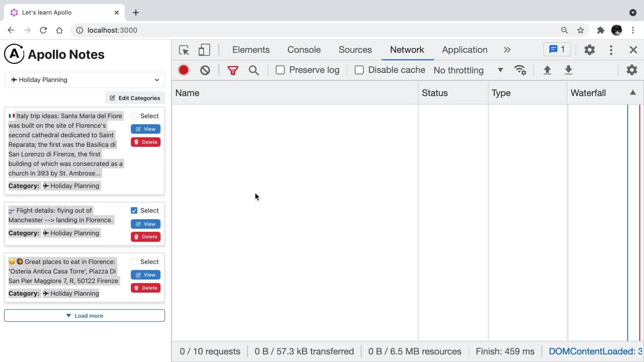Toggle the network filter funnel icon
This screenshot has width=644, height=362.
point(232,70)
